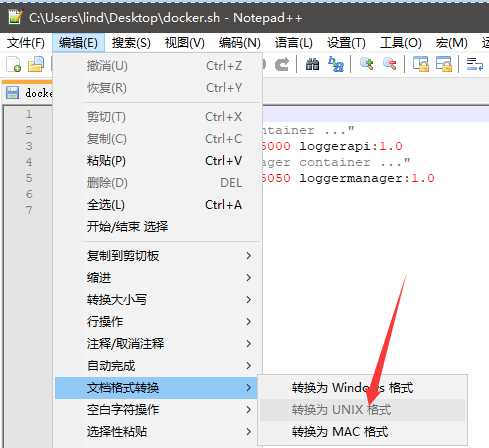Expand the 缩进 submenu
This screenshot has width=489, height=448.
pos(157,278)
